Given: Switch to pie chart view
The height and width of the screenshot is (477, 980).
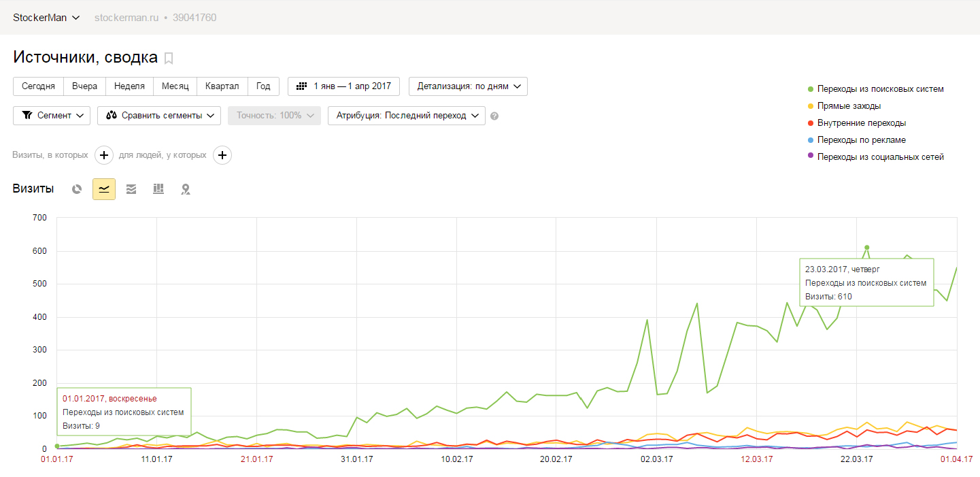Looking at the screenshot, I should (77, 189).
